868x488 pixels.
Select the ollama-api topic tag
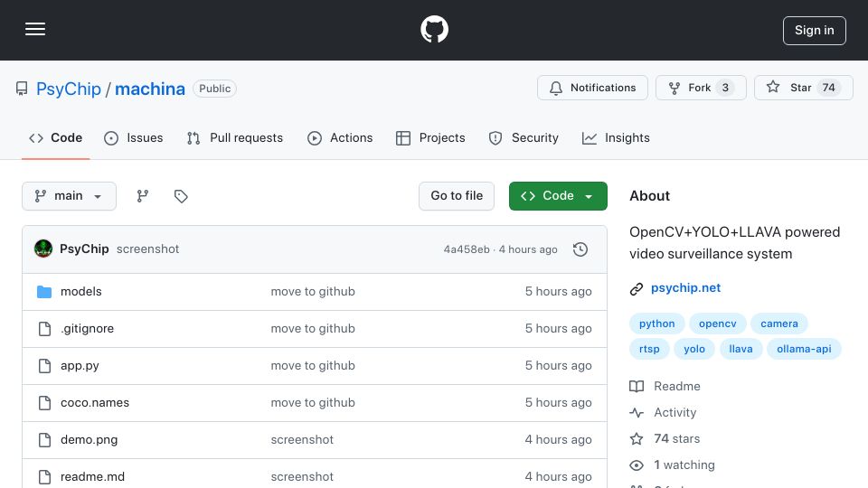(x=804, y=349)
